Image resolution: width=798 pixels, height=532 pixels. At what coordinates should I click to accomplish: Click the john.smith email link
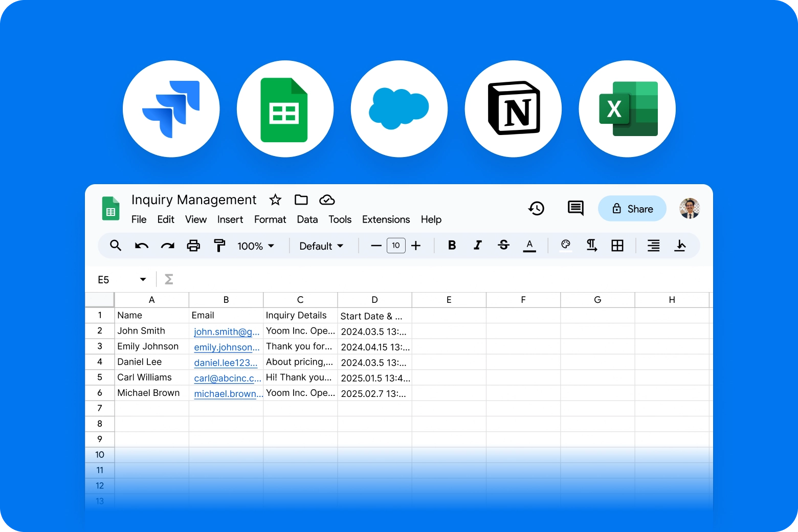[227, 331]
